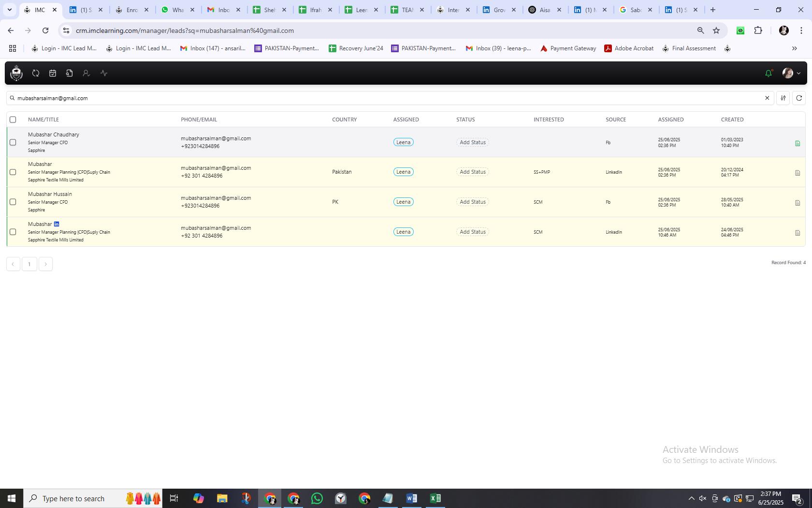The image size is (812, 508).
Task: Open the Payment Gateway bookmark
Action: (x=568, y=48)
